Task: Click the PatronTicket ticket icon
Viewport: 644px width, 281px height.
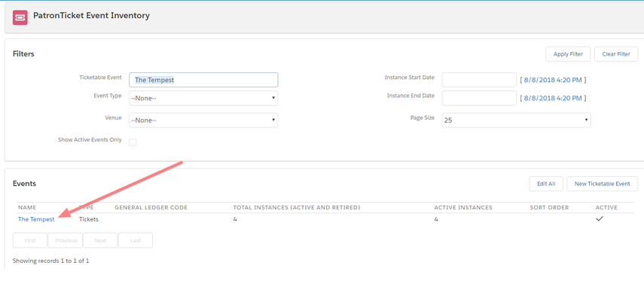Action: (20, 17)
